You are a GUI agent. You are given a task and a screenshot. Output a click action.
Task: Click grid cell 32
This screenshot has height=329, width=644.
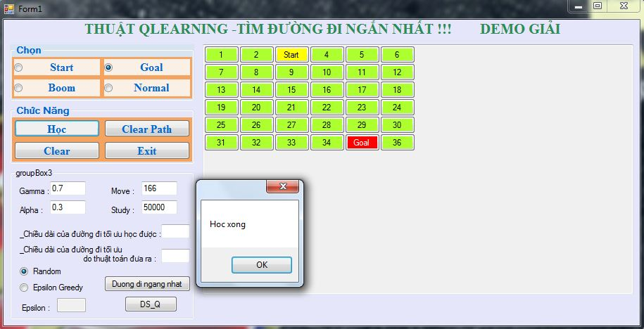pyautogui.click(x=256, y=142)
